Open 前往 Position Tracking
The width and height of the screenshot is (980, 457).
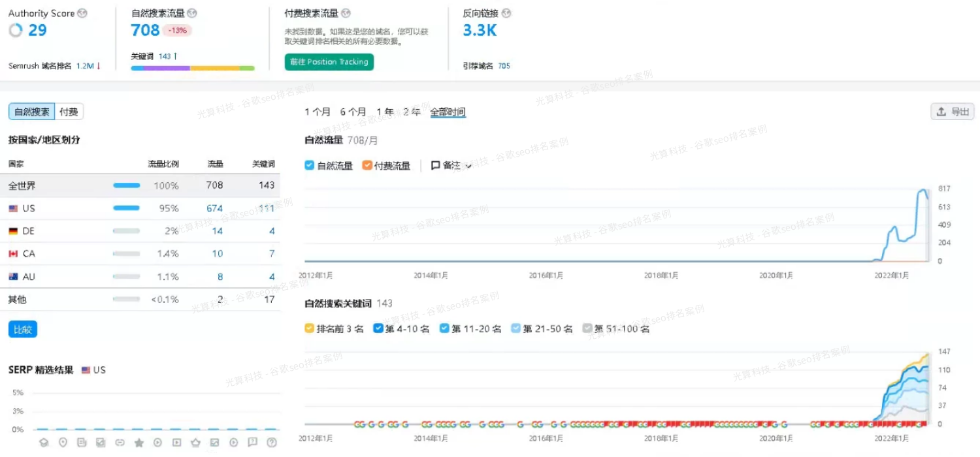329,61
